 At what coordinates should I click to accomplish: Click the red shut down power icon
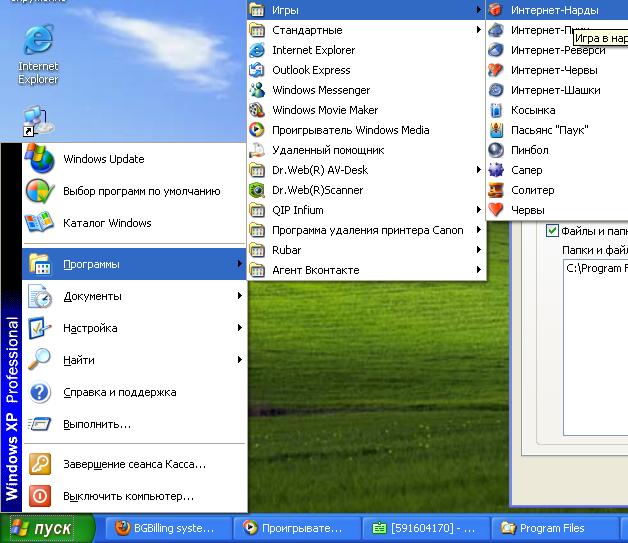pyautogui.click(x=40, y=496)
